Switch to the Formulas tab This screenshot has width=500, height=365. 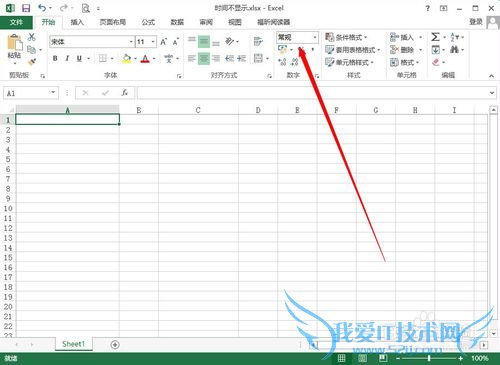148,22
